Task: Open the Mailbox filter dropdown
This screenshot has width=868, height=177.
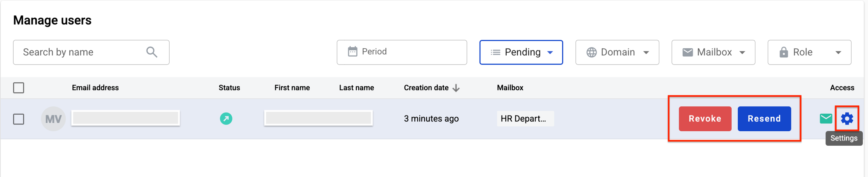Action: (x=713, y=52)
